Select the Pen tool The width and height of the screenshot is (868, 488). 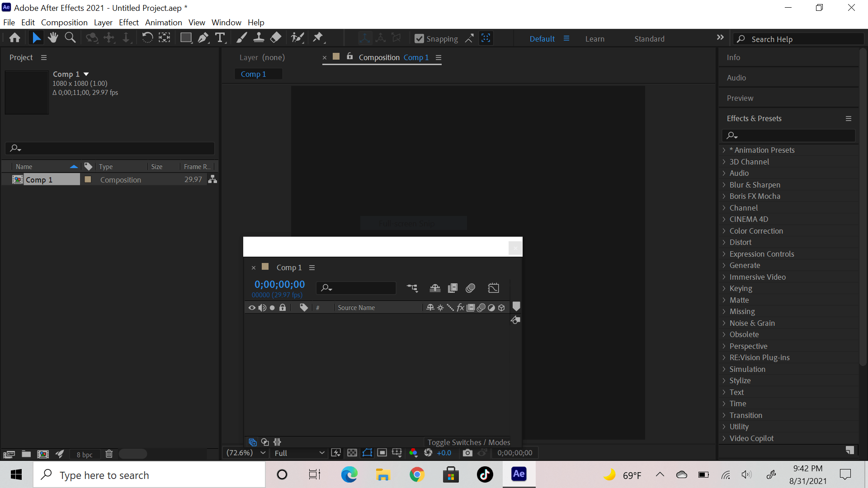point(203,38)
